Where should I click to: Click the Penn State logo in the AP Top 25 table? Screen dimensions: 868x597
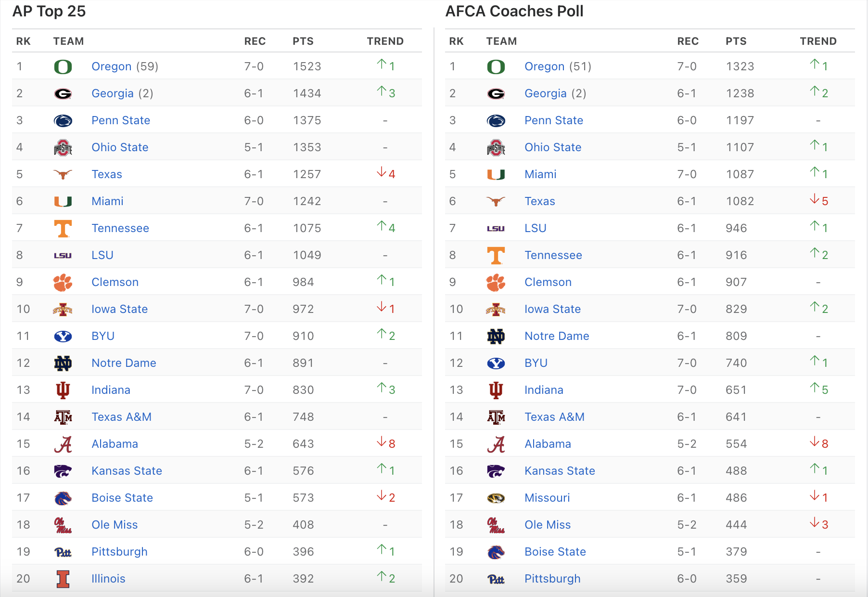[63, 120]
